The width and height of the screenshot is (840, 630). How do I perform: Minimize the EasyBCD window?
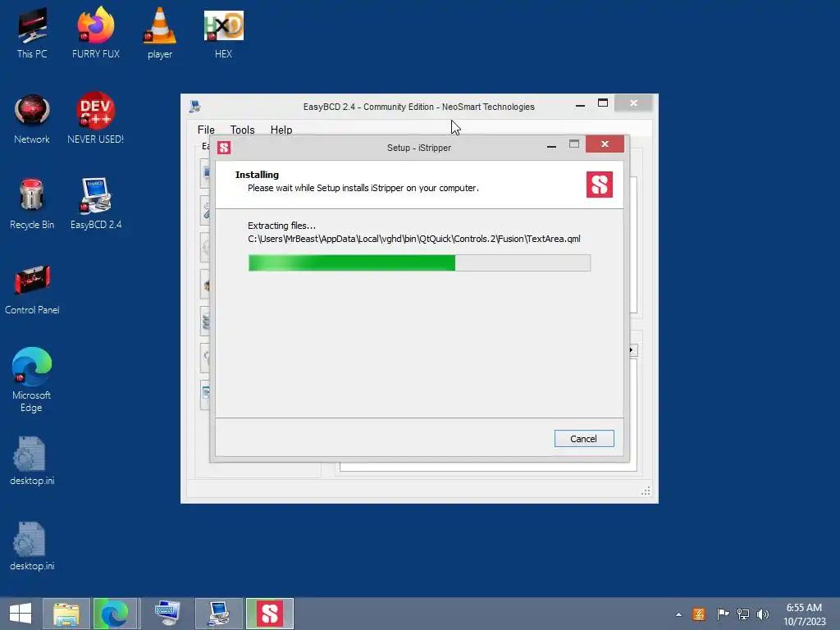tap(580, 105)
